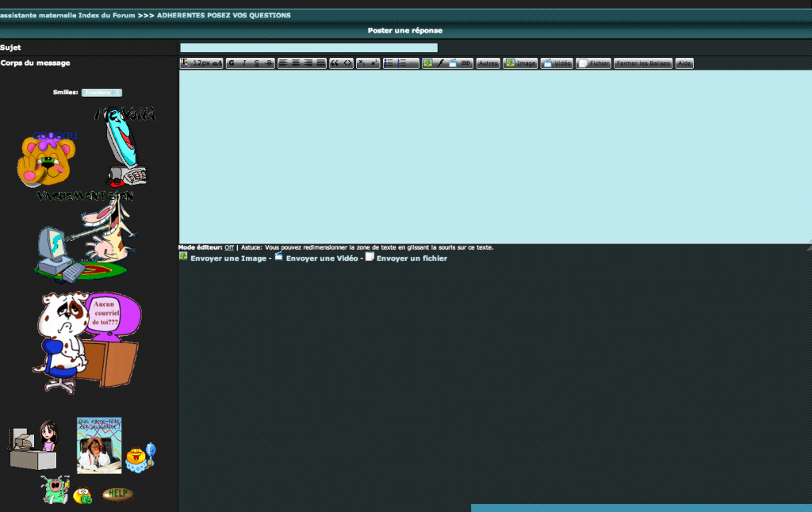Viewport: 812px width, 512px height.
Task: Apply underline formatting
Action: (257, 63)
